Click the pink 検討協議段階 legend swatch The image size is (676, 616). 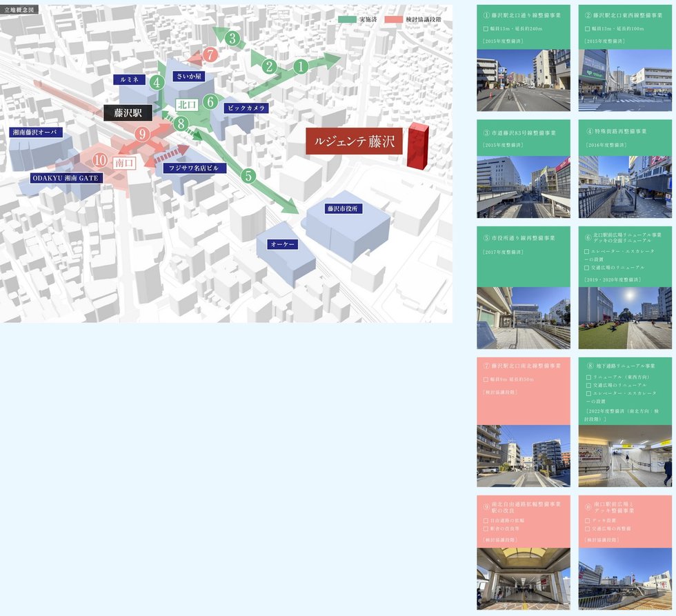click(x=395, y=20)
